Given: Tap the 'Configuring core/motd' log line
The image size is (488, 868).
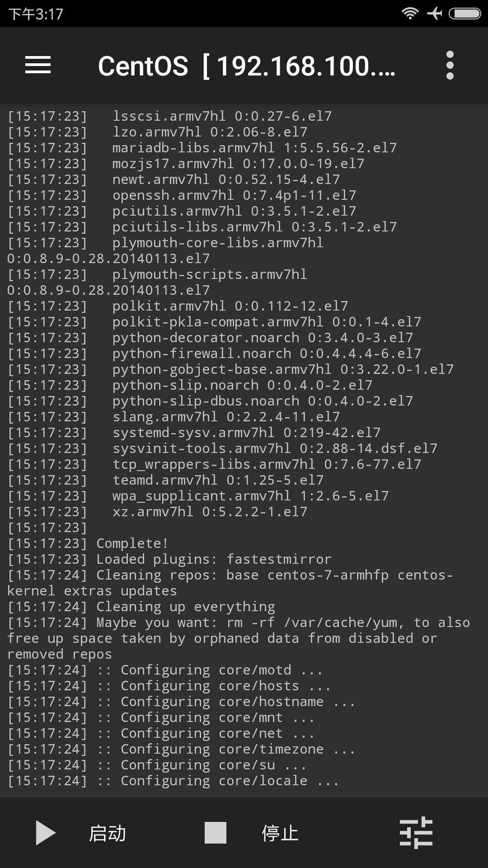Looking at the screenshot, I should 165,670.
